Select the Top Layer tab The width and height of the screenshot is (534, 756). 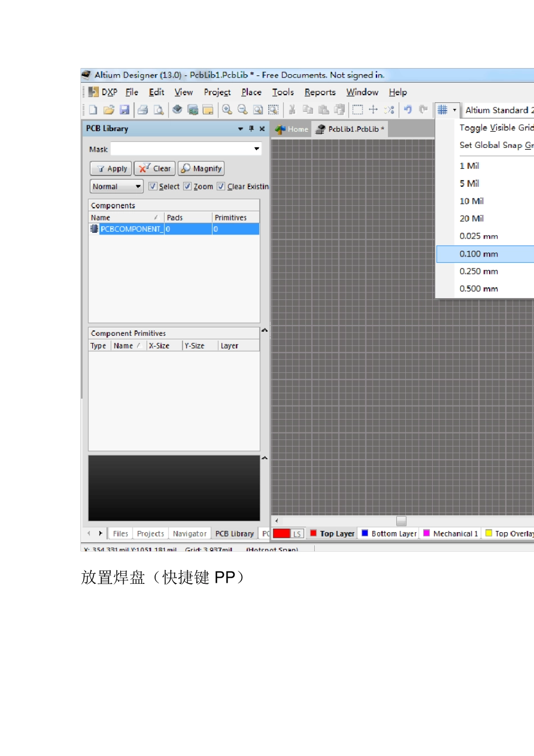point(333,534)
